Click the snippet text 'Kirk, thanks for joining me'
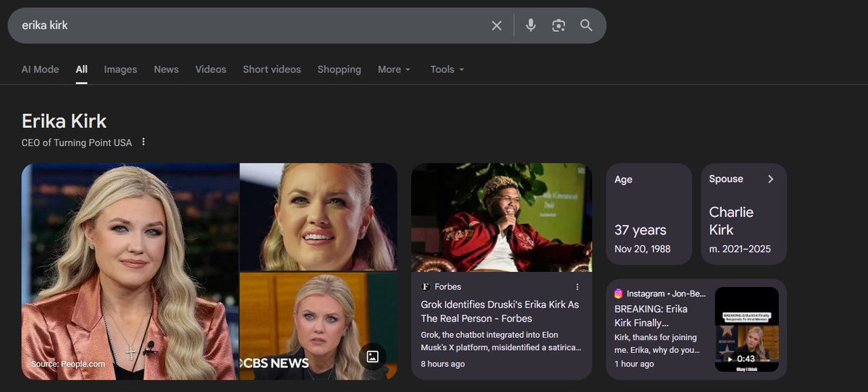 657,344
